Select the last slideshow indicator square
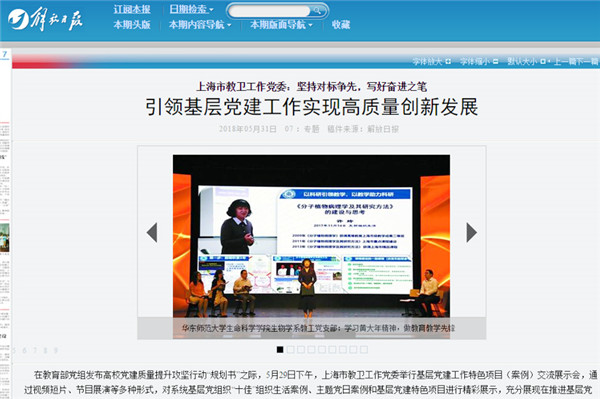 coord(364,349)
